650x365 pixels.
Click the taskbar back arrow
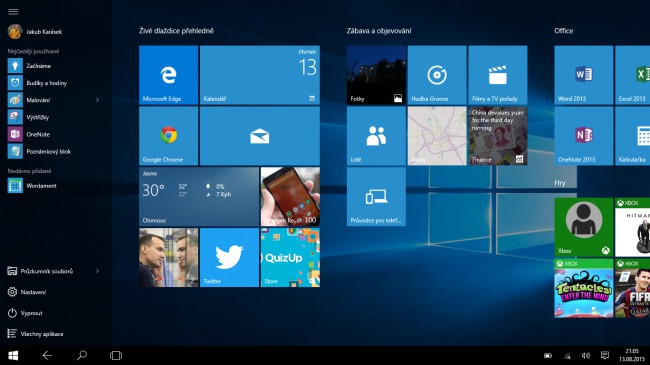click(47, 355)
